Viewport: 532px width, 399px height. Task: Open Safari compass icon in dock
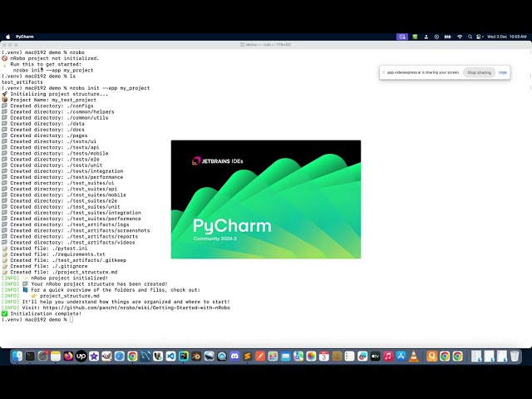point(120,357)
